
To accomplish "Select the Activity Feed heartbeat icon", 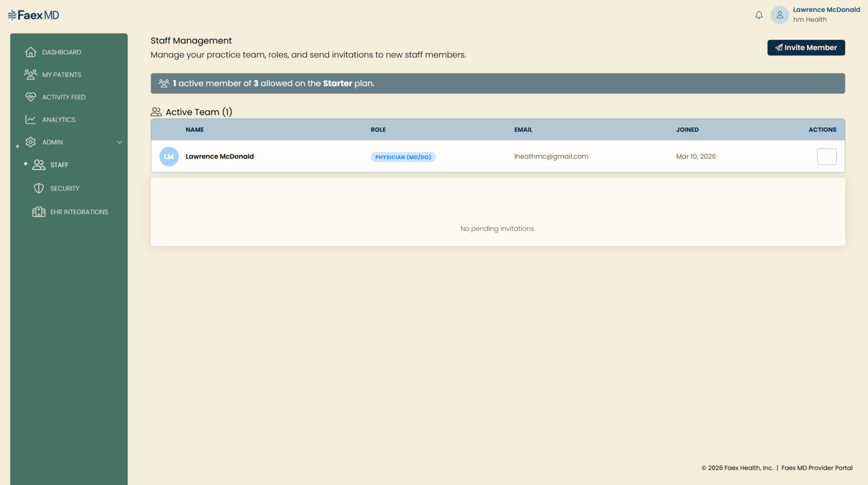I will pos(31,97).
